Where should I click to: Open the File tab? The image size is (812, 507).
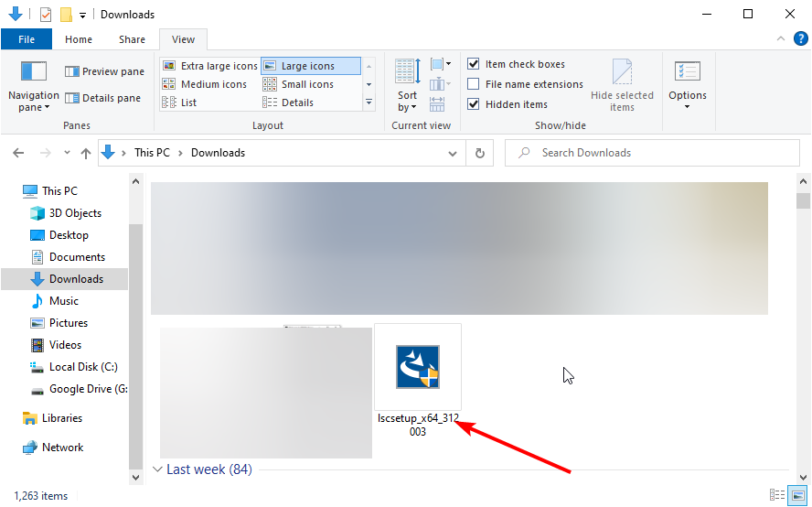click(27, 39)
